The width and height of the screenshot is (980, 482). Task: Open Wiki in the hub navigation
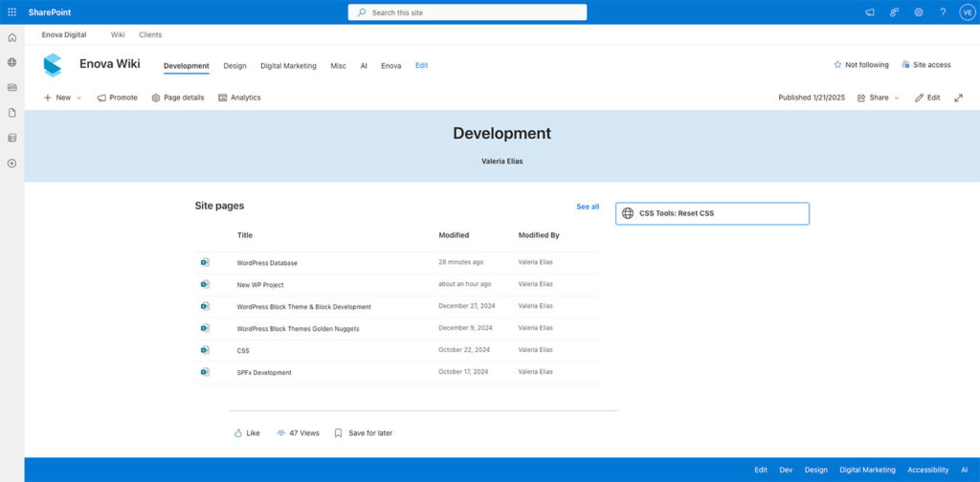coord(118,35)
